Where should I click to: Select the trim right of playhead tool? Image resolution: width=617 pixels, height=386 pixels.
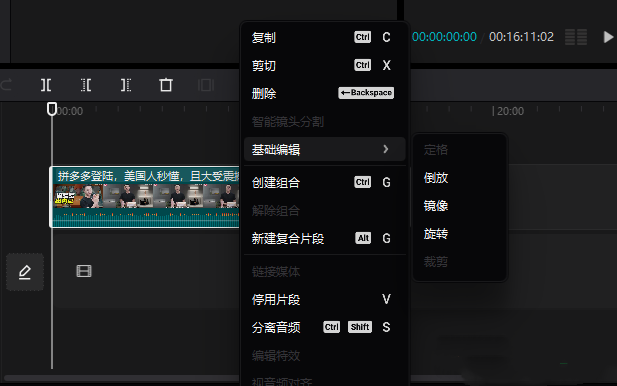click(x=126, y=85)
